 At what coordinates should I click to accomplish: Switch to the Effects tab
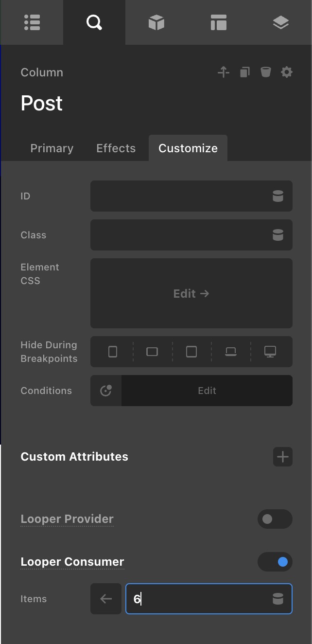tap(116, 148)
